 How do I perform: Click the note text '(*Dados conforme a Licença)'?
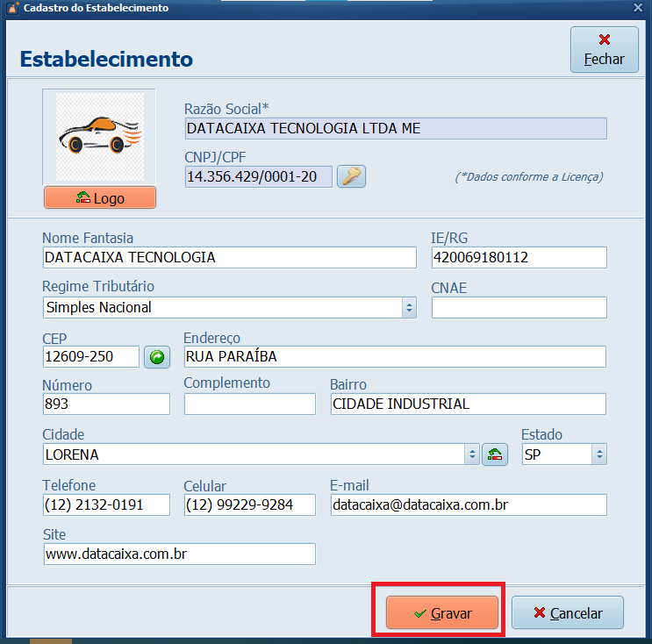point(529,177)
